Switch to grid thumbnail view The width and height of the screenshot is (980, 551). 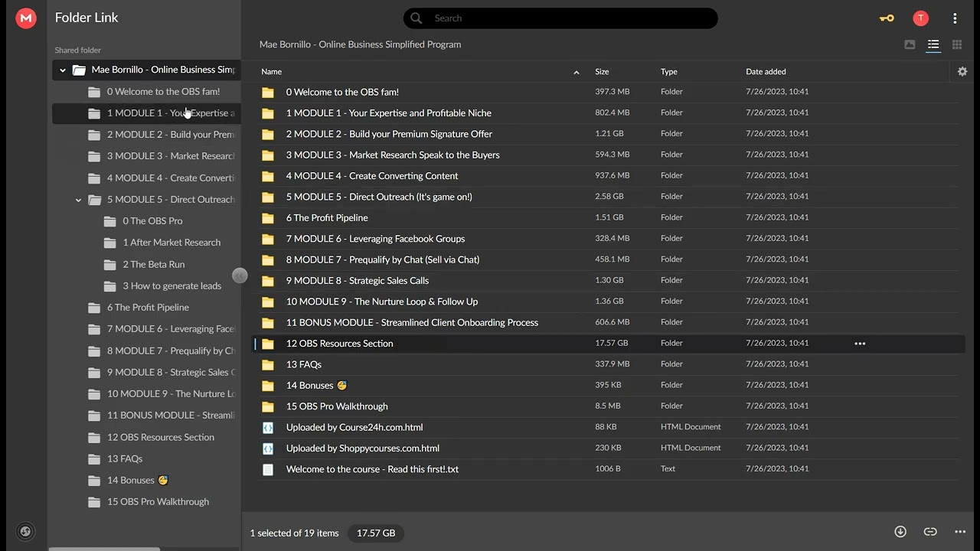(957, 44)
